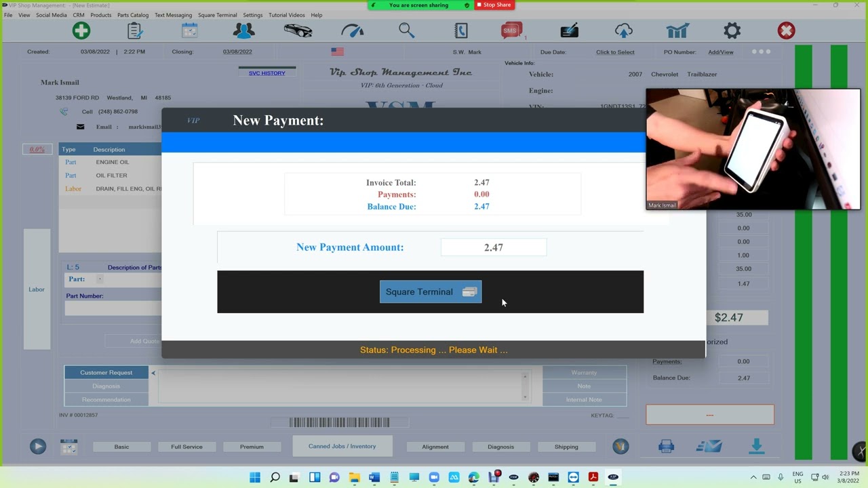
Task: Click the Basic canned job button
Action: [121, 447]
